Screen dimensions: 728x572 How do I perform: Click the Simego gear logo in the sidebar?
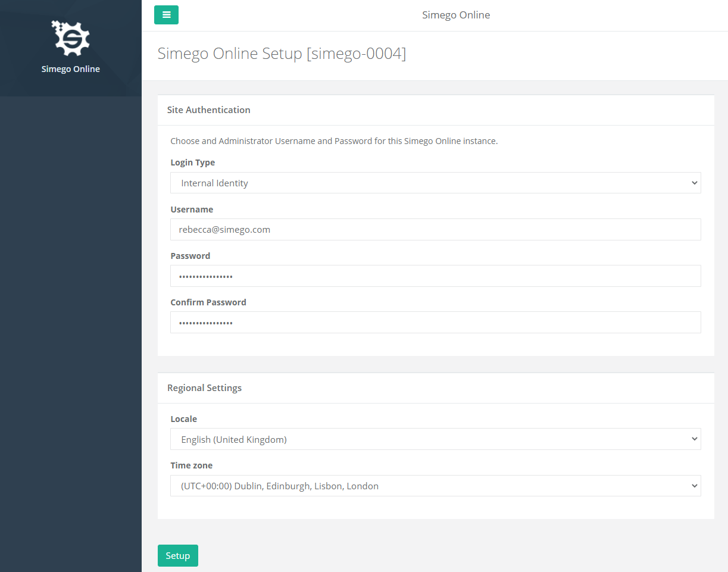(x=71, y=37)
